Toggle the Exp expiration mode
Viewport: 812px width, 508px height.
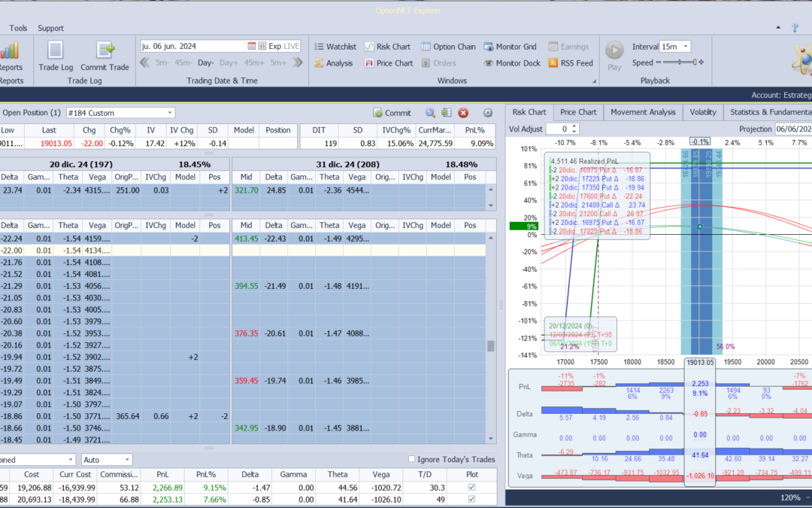pyautogui.click(x=275, y=46)
